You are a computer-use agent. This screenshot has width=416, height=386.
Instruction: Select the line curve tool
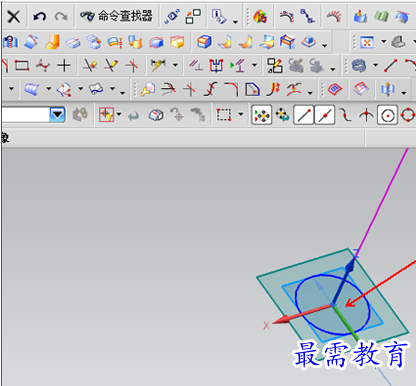391,65
